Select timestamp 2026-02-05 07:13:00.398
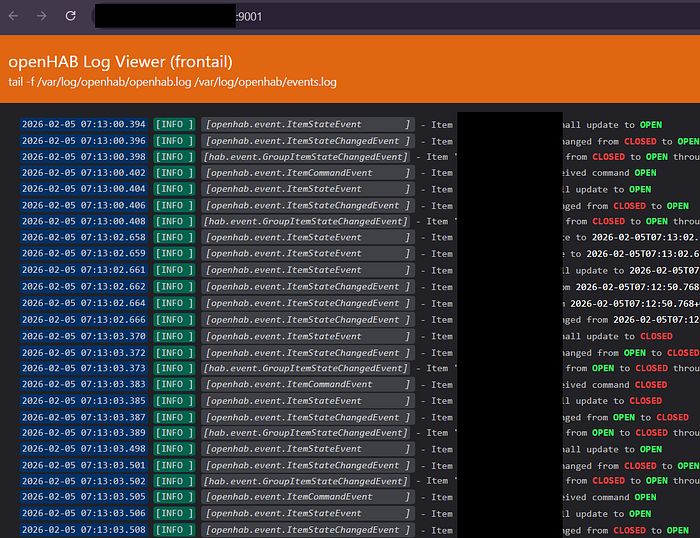 tap(84, 157)
